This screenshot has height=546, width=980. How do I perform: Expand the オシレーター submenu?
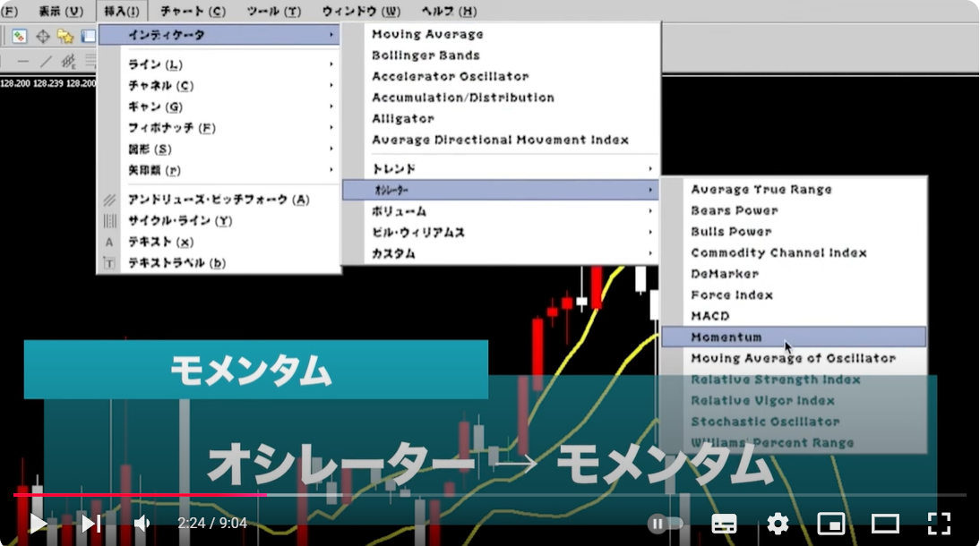pyautogui.click(x=501, y=190)
